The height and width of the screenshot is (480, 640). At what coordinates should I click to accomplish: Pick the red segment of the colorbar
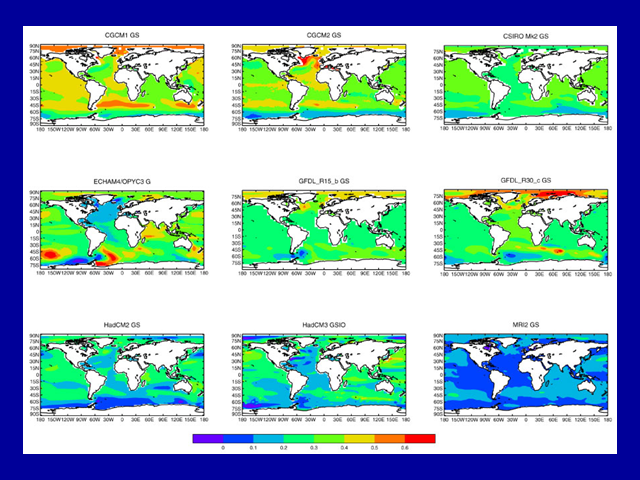click(x=420, y=438)
